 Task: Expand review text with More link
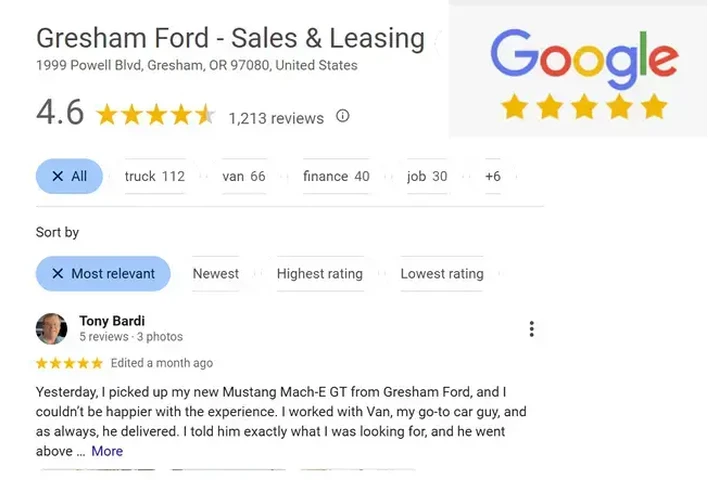pyautogui.click(x=107, y=451)
